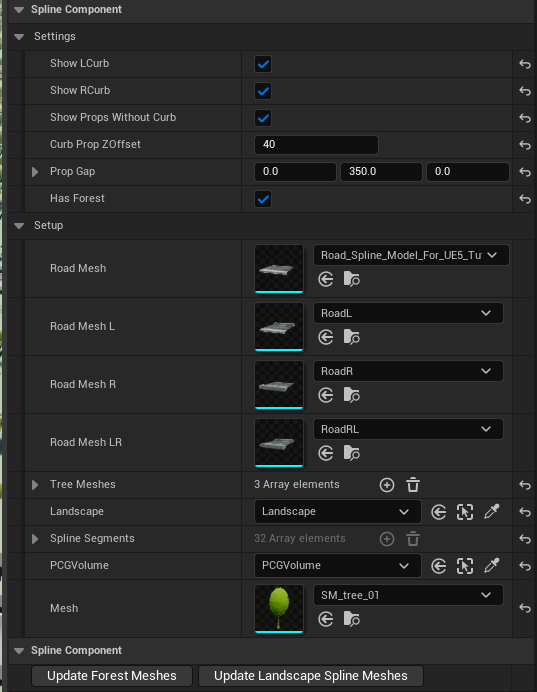Open the RoadRL mesh dropdown
Screen dimensions: 537x692
click(408, 429)
